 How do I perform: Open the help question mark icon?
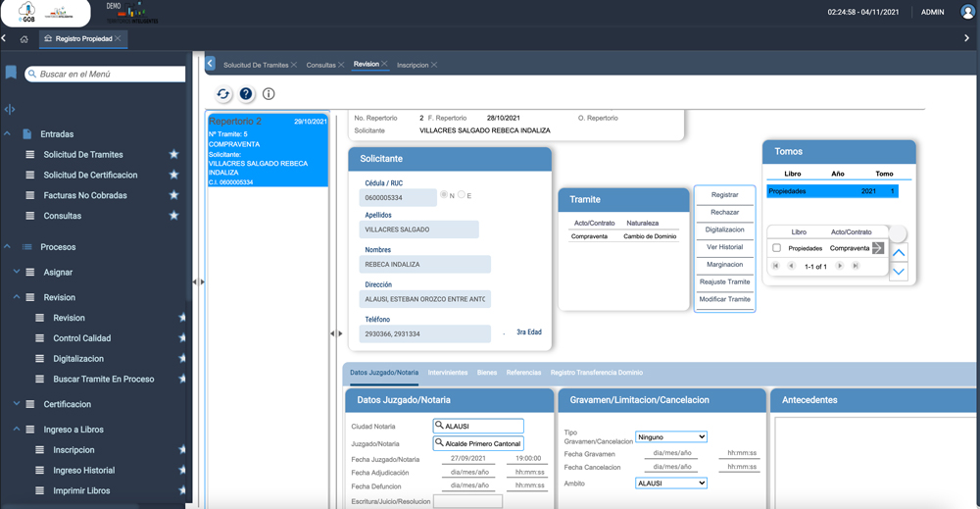[x=246, y=94]
